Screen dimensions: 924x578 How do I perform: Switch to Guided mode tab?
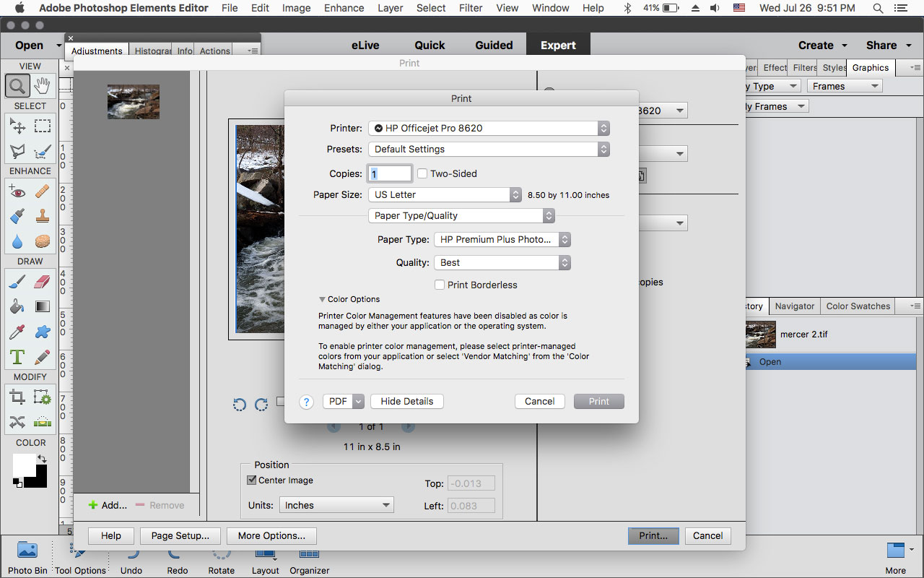(494, 45)
